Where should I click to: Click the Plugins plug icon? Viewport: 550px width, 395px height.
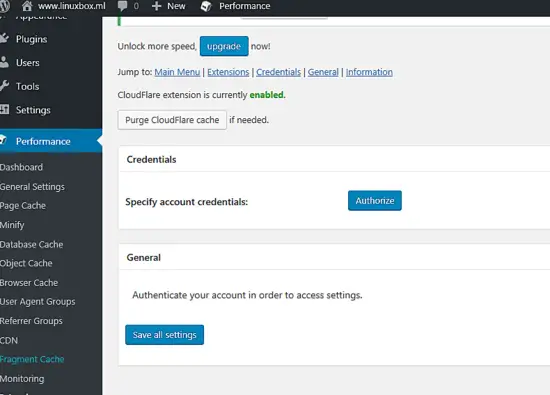click(4, 38)
